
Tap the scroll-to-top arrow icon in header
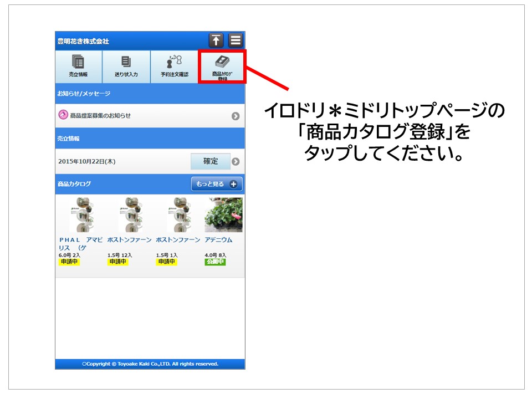[x=216, y=40]
